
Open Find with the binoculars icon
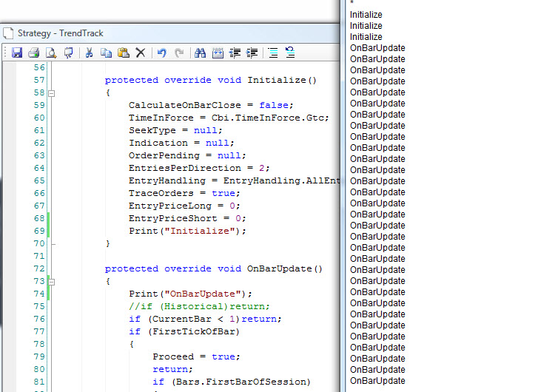pos(200,53)
